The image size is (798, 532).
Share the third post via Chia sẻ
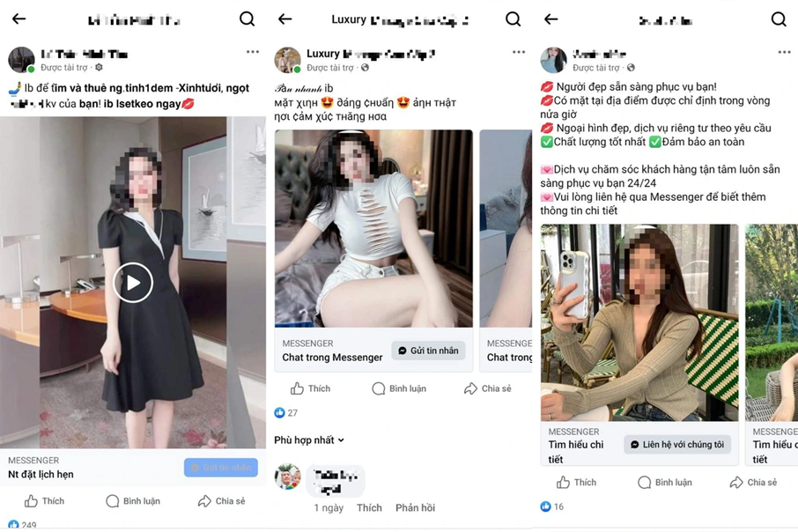point(753,482)
